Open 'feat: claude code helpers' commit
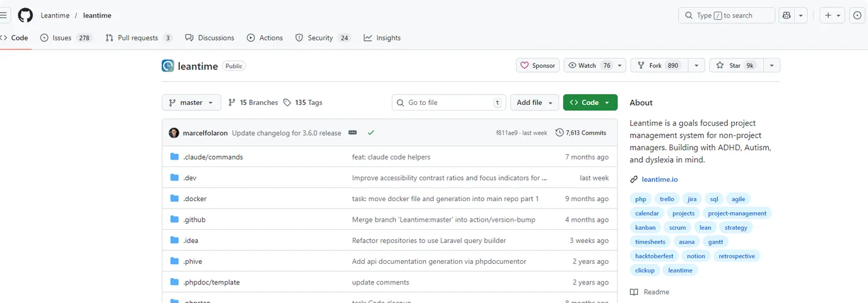Viewport: 868px width, 303px height. (391, 157)
